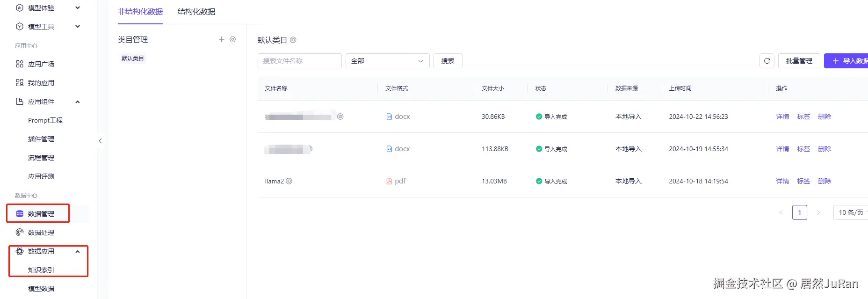This screenshot has height=299, width=868.
Task: Go to 我的应用 in the sidebar
Action: coord(41,83)
